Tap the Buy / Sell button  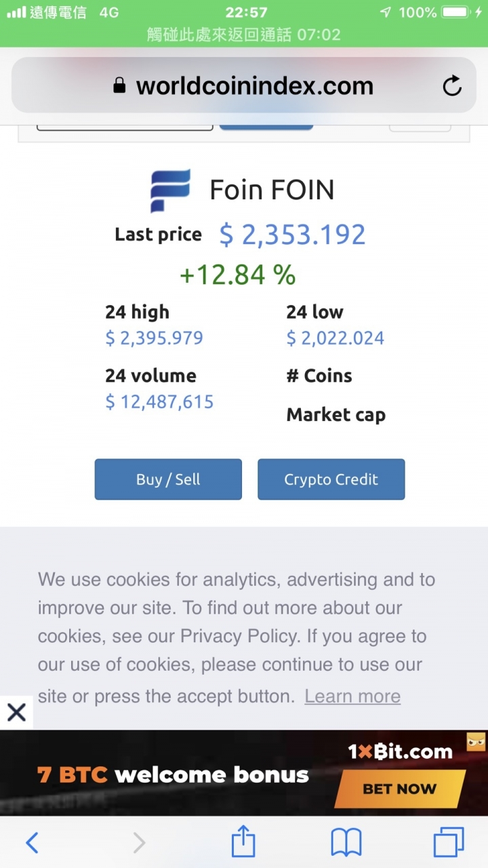tap(168, 479)
